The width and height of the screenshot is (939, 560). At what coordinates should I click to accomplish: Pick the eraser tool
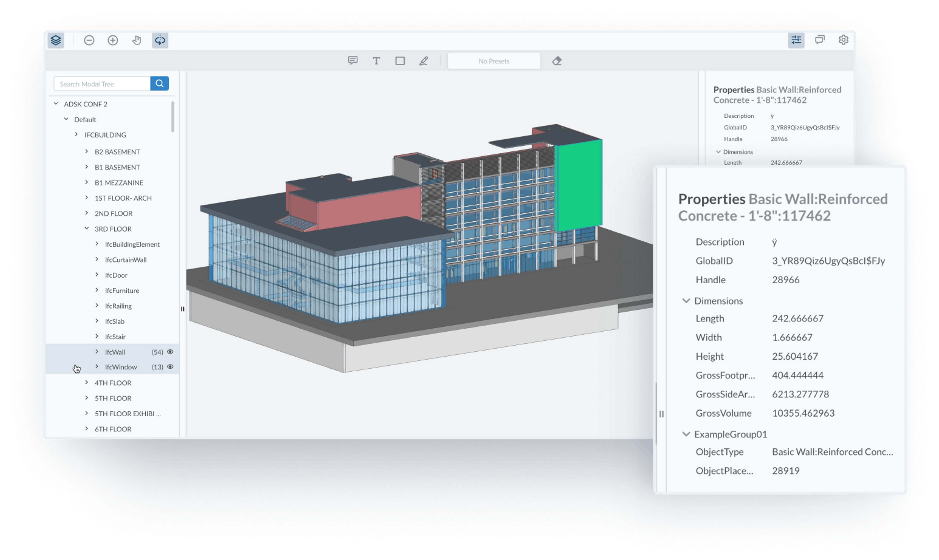[x=557, y=61]
